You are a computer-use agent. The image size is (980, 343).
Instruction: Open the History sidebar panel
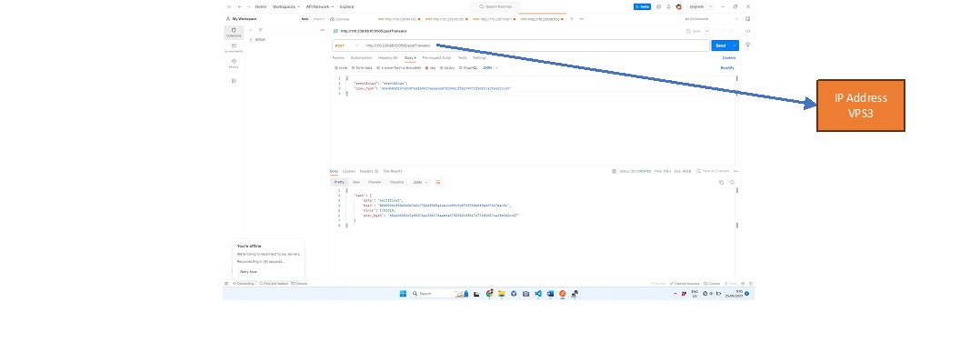click(x=233, y=63)
